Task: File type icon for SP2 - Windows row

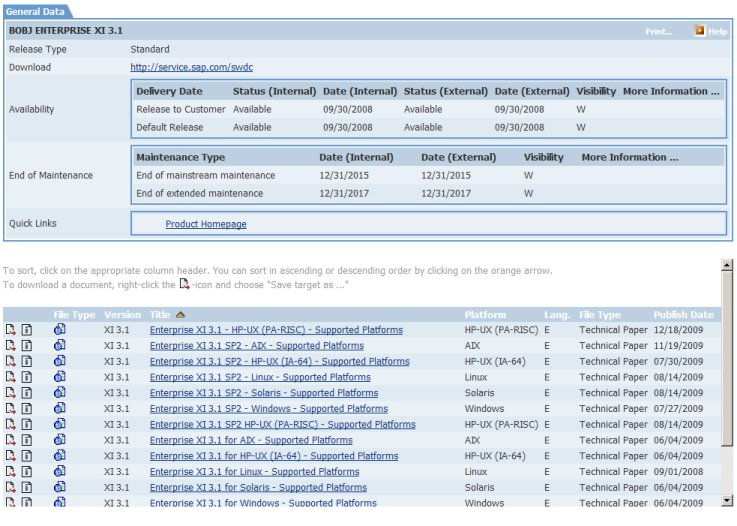Action: [60, 408]
